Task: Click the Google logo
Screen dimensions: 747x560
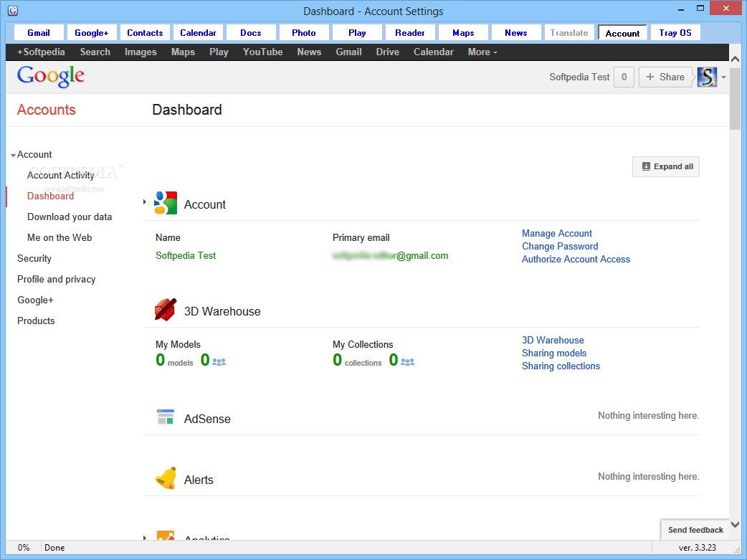Action: click(50, 76)
